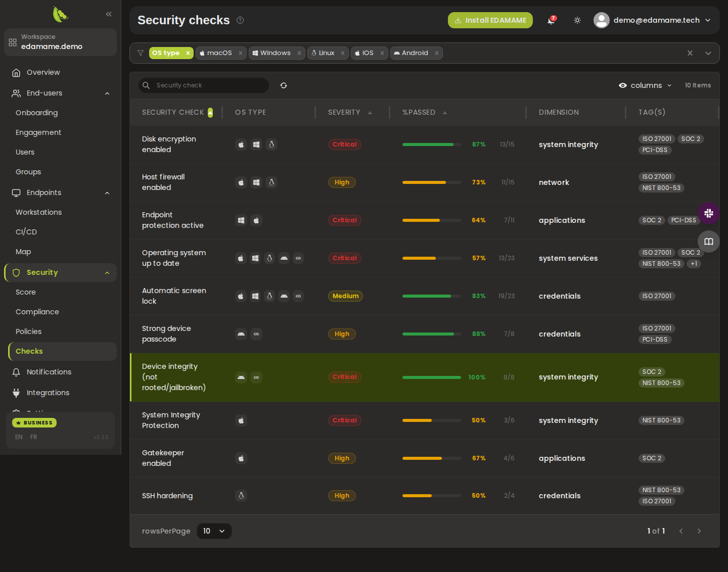Go to previous page arrow
The width and height of the screenshot is (728, 572).
681,531
